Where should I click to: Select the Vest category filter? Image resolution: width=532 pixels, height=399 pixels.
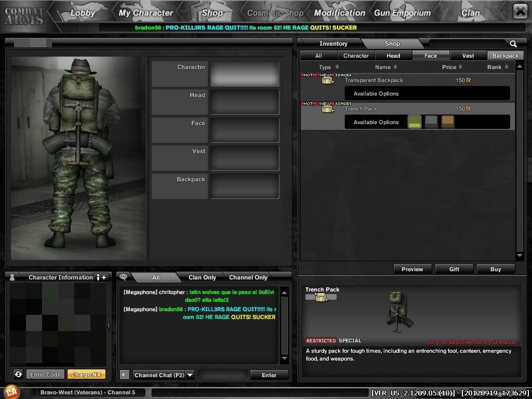468,56
